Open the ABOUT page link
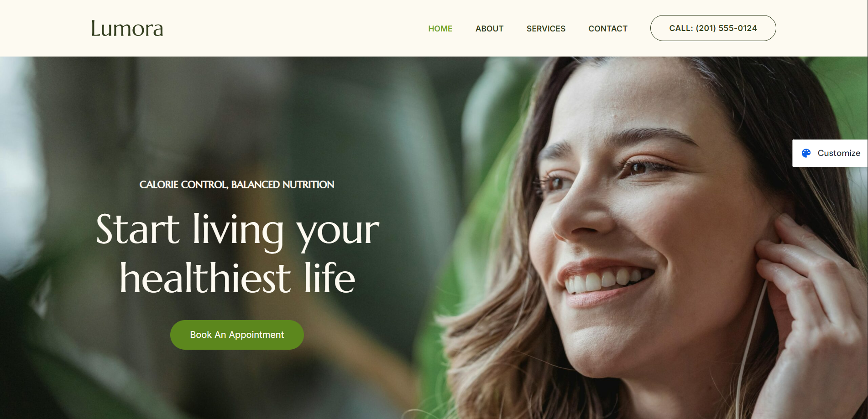 click(x=489, y=29)
